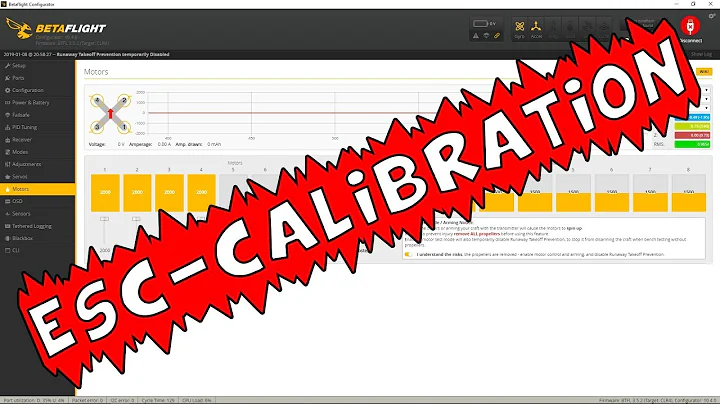This screenshot has width=720, height=404.
Task: Open the Ports tab
Action: pyautogui.click(x=37, y=78)
